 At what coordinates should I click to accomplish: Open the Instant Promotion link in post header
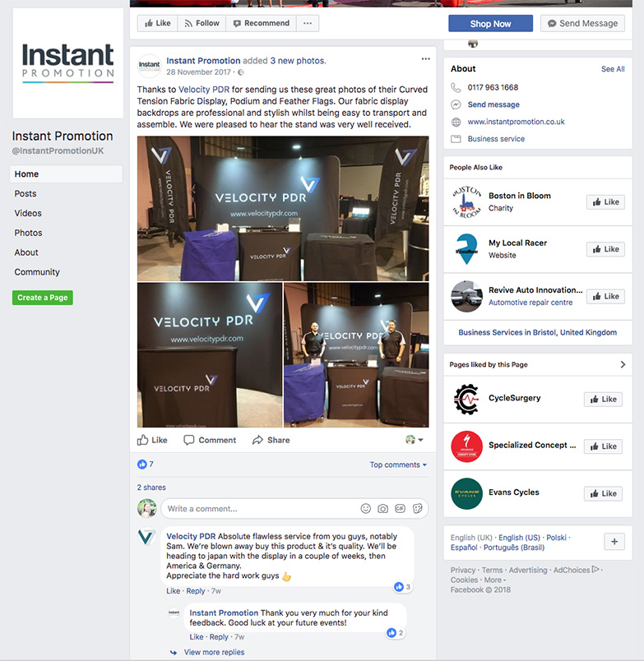click(203, 61)
